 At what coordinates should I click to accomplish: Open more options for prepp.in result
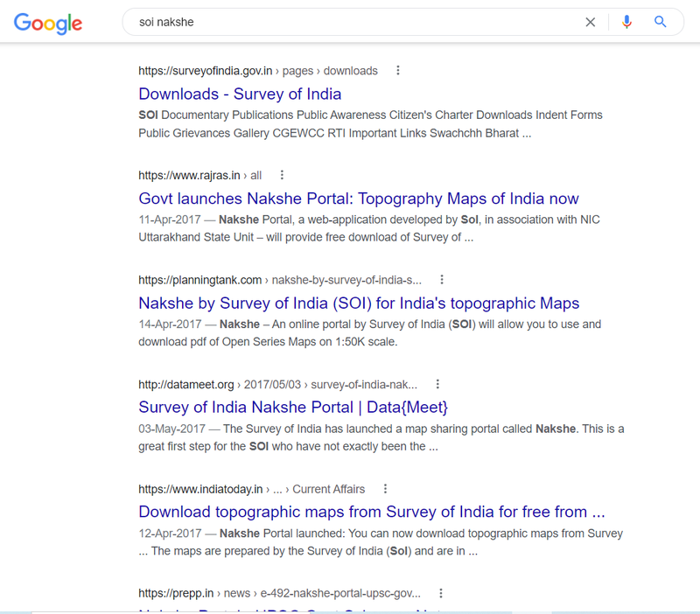pos(441,594)
